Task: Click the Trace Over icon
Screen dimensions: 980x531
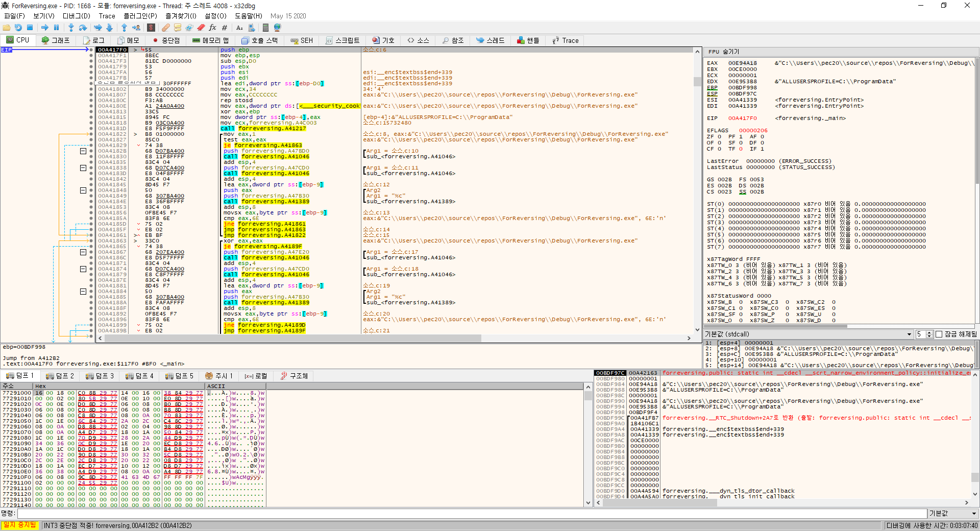Action: coord(109,28)
